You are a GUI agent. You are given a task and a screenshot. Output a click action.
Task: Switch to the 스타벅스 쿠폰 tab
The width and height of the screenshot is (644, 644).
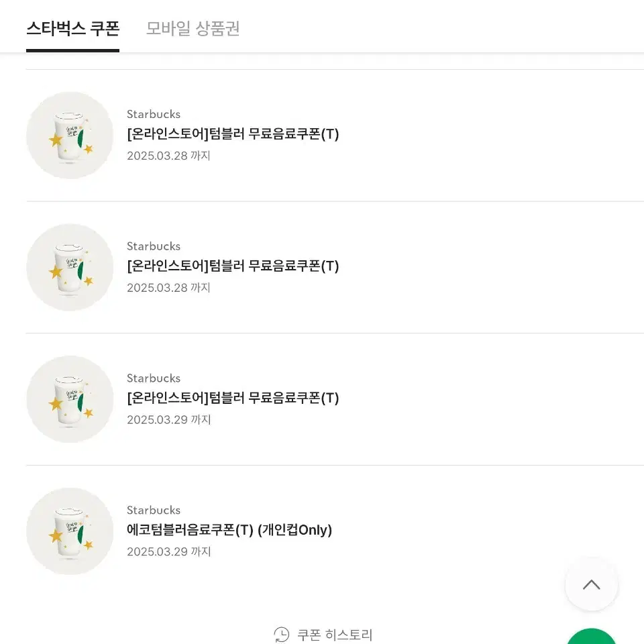tap(72, 29)
